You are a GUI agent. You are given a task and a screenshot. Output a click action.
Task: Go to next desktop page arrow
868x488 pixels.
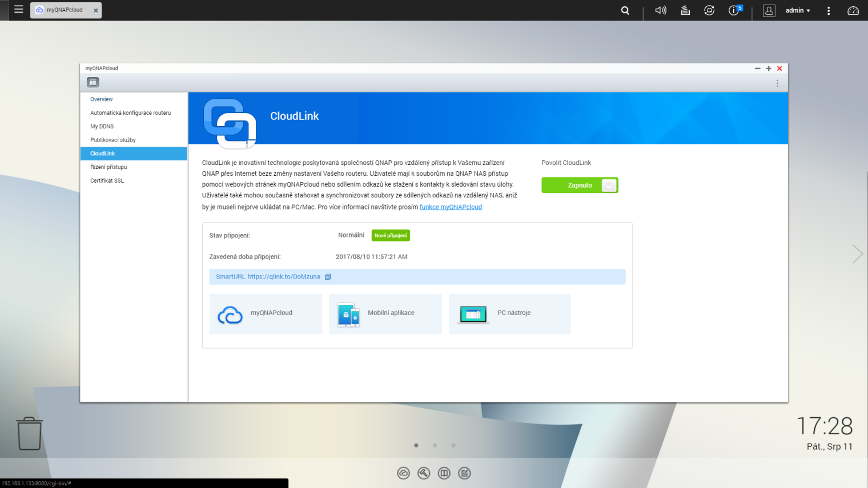pos(857,254)
